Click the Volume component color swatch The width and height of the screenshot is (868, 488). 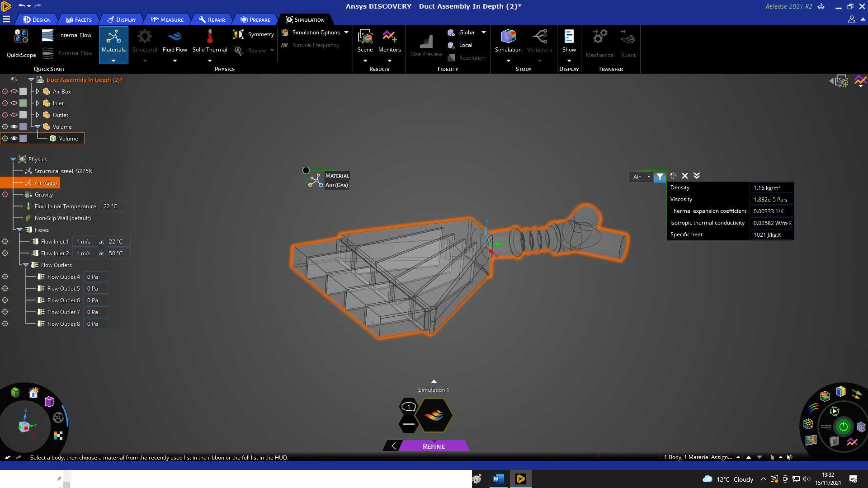(x=23, y=127)
